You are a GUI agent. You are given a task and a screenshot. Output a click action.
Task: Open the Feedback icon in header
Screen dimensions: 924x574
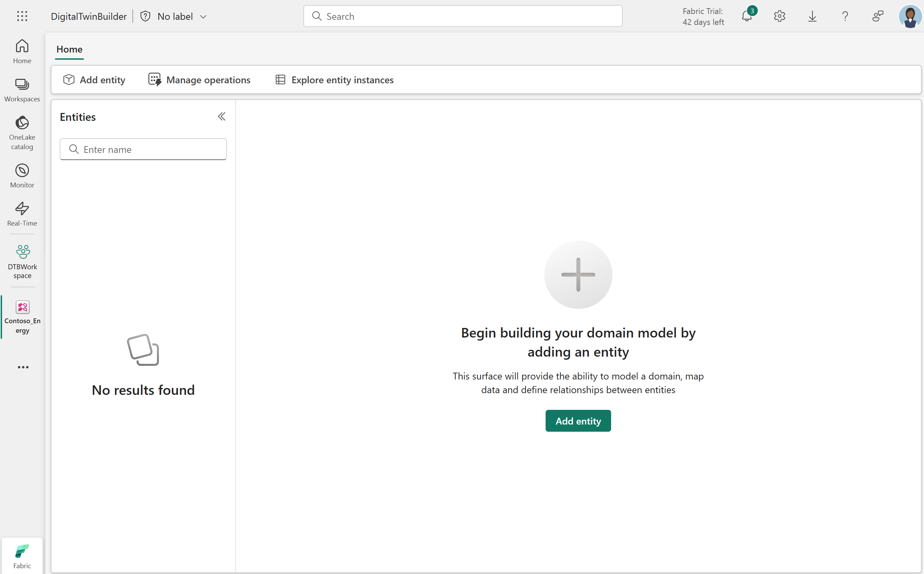click(878, 16)
